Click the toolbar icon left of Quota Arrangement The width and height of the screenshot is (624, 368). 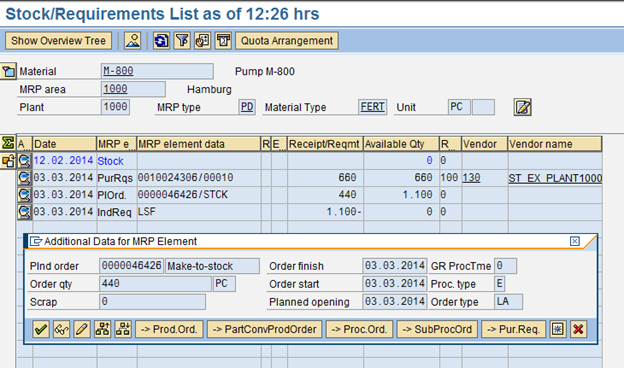[x=223, y=41]
